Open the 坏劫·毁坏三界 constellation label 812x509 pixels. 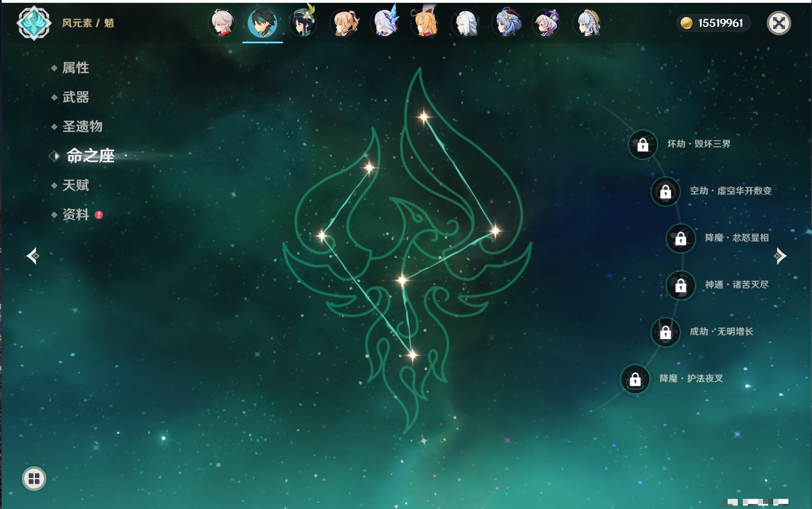[x=699, y=144]
